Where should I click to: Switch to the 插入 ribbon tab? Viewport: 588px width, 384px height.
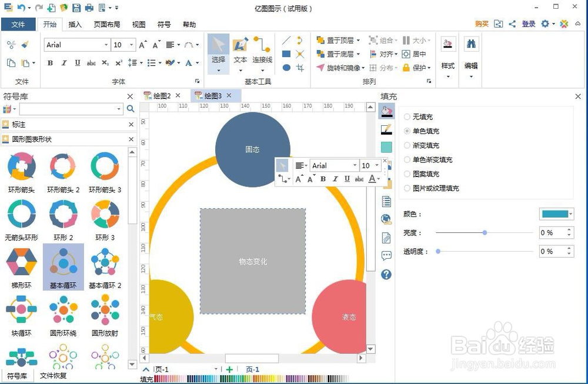point(75,24)
